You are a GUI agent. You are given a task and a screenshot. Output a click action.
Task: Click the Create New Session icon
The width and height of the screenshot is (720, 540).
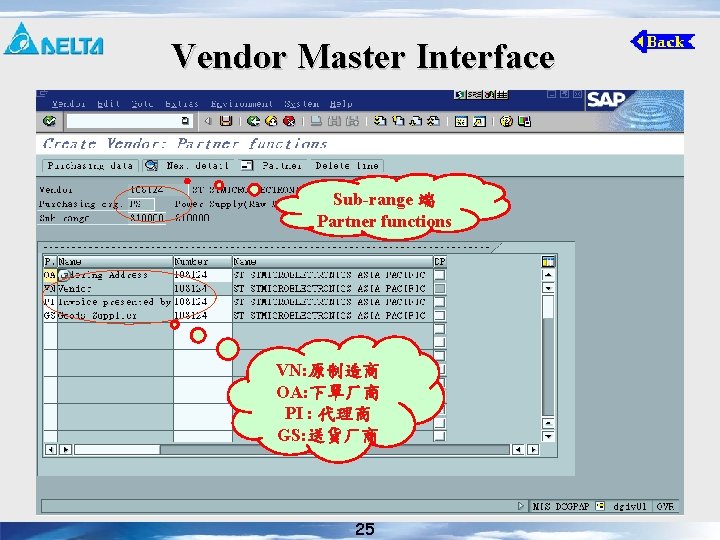pyautogui.click(x=461, y=121)
